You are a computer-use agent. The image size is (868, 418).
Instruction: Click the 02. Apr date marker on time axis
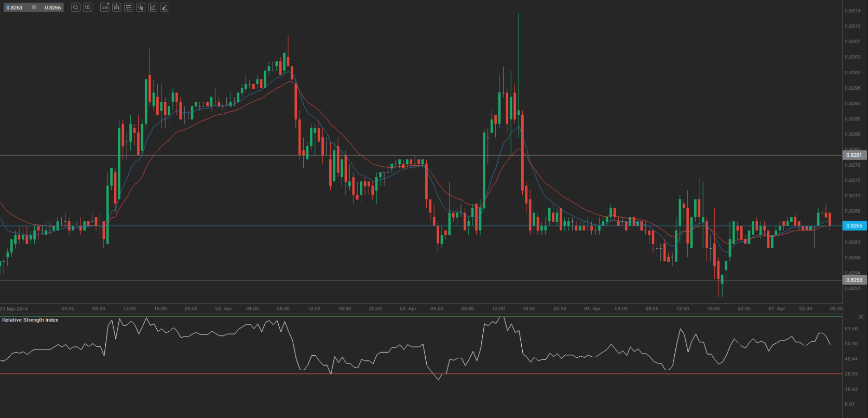[x=223, y=308]
